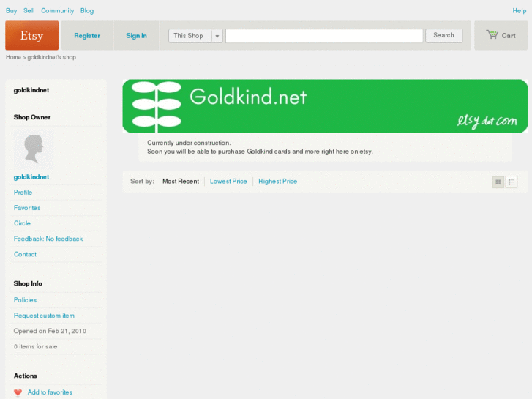The width and height of the screenshot is (532, 399).
Task: Open the Blog link in top navigation
Action: point(87,11)
